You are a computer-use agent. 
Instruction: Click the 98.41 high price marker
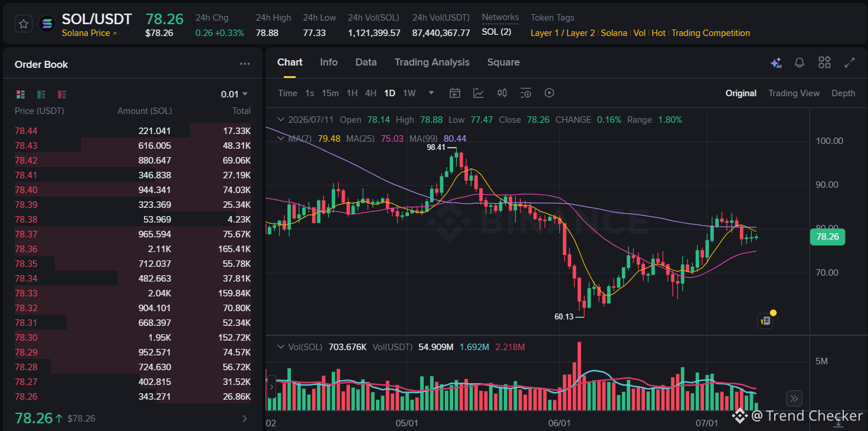pyautogui.click(x=436, y=148)
